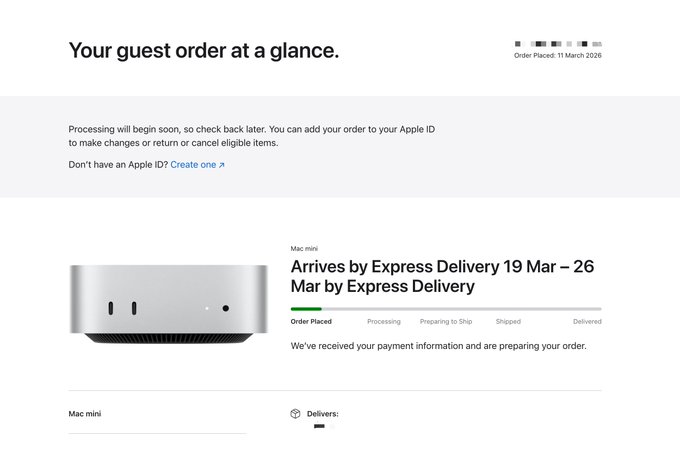Viewport: 680px width, 455px height.
Task: Click the "Create one" Apple ID link
Action: click(x=196, y=165)
